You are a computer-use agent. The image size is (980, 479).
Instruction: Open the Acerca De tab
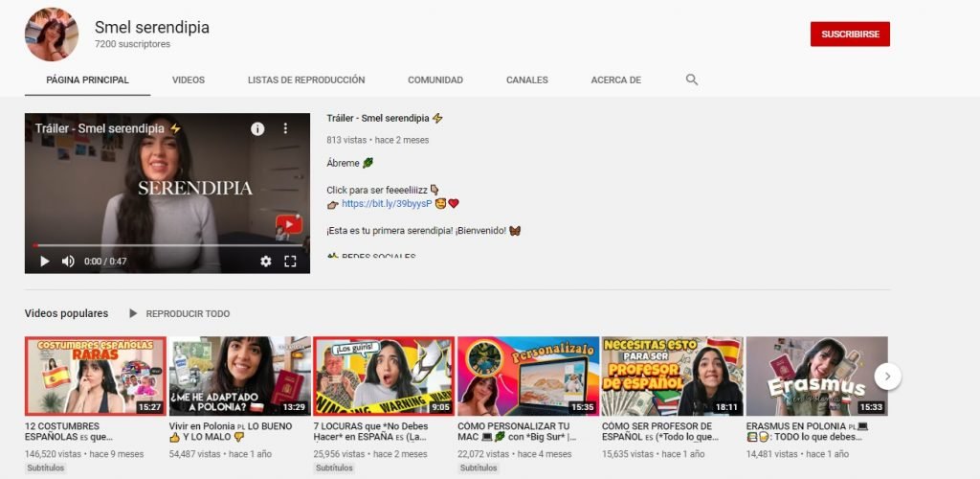[x=615, y=80]
